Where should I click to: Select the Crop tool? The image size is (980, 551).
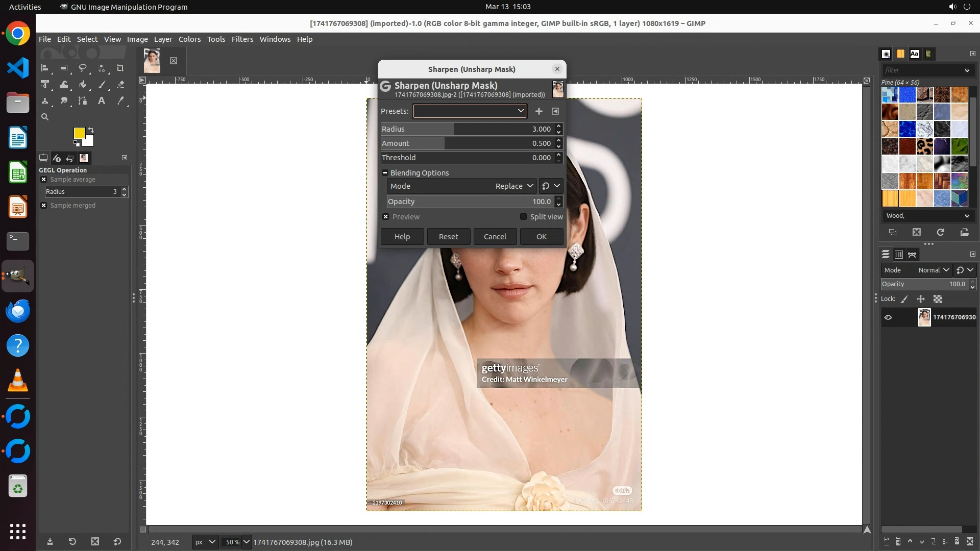point(120,68)
